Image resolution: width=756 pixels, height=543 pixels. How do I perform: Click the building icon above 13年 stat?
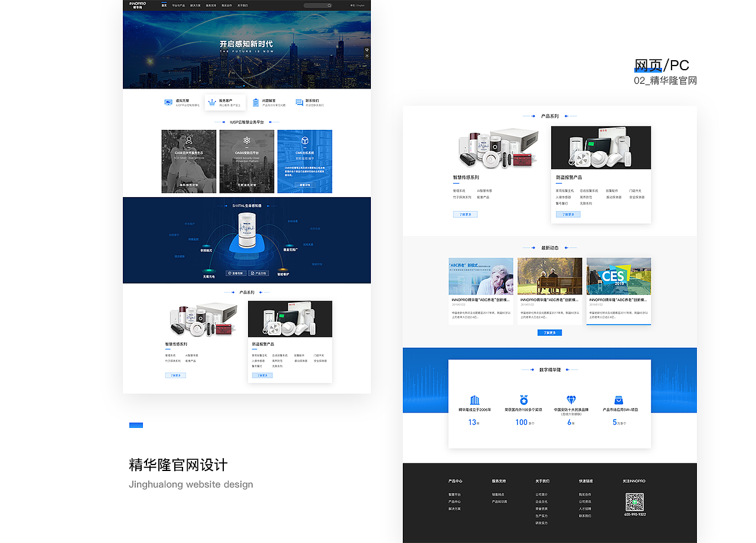click(475, 399)
